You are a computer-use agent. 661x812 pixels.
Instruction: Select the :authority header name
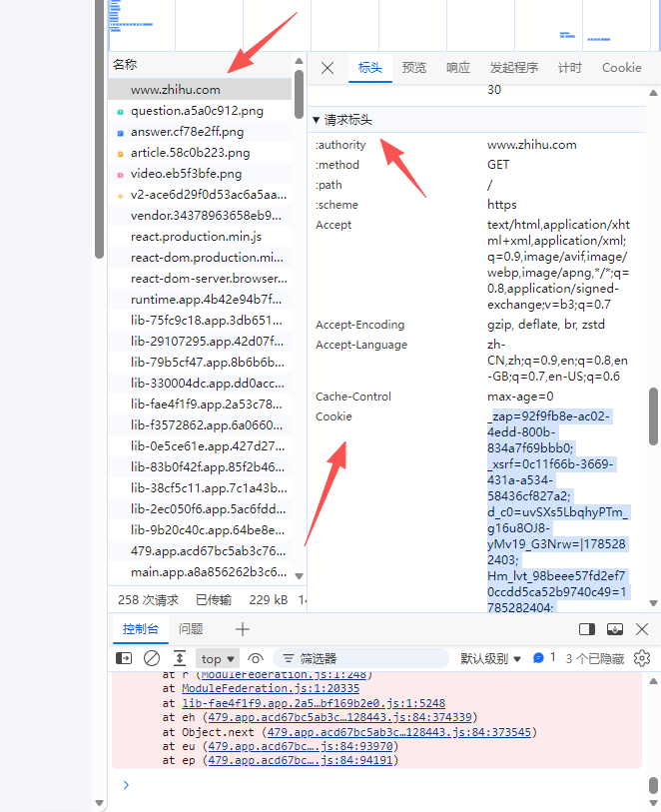(x=340, y=145)
